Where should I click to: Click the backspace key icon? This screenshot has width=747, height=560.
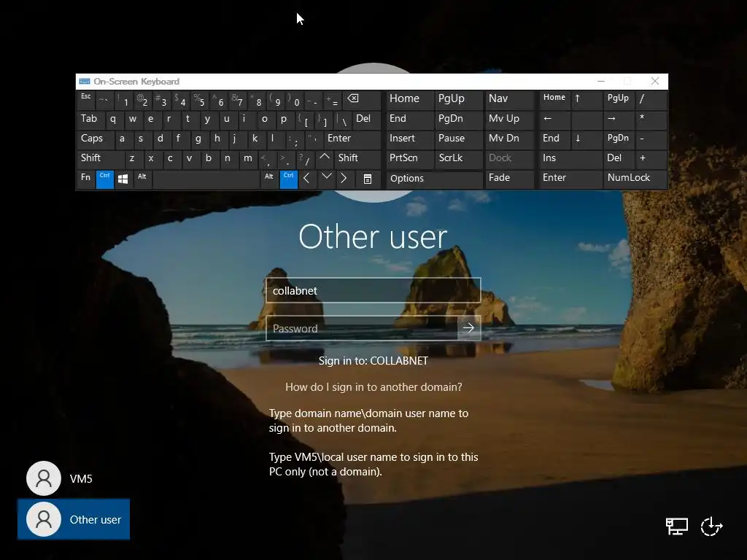[362, 100]
